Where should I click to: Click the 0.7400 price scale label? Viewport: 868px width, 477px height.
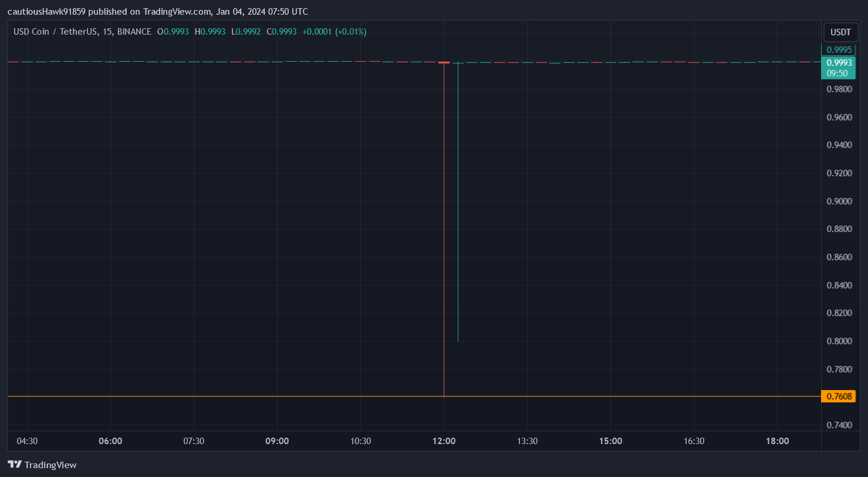pos(838,425)
